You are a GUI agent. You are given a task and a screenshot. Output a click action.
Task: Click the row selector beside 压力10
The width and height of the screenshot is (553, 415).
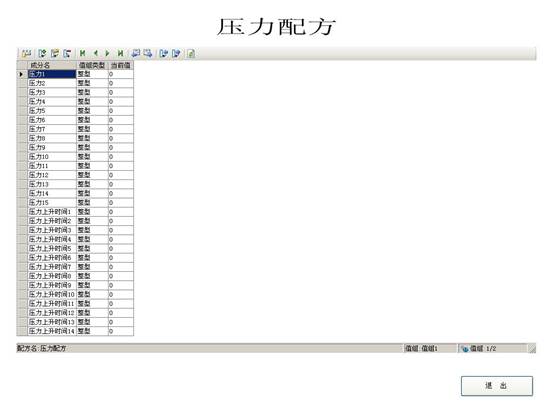(22, 157)
